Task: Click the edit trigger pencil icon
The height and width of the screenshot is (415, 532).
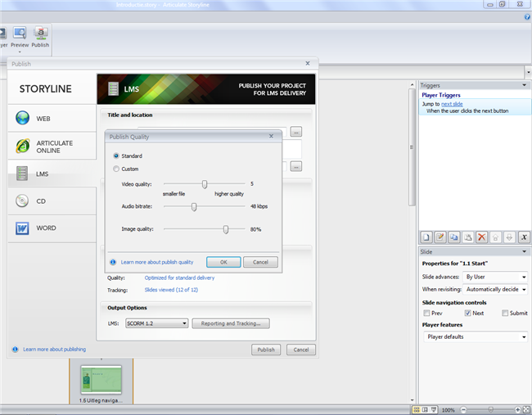Action: tap(440, 237)
